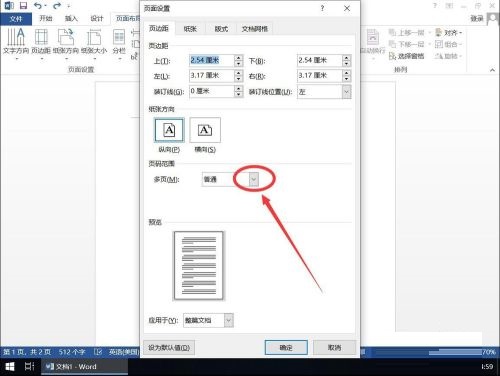Open the 设计 Design ribbon tab
The width and height of the screenshot is (500, 376).
(97, 18)
